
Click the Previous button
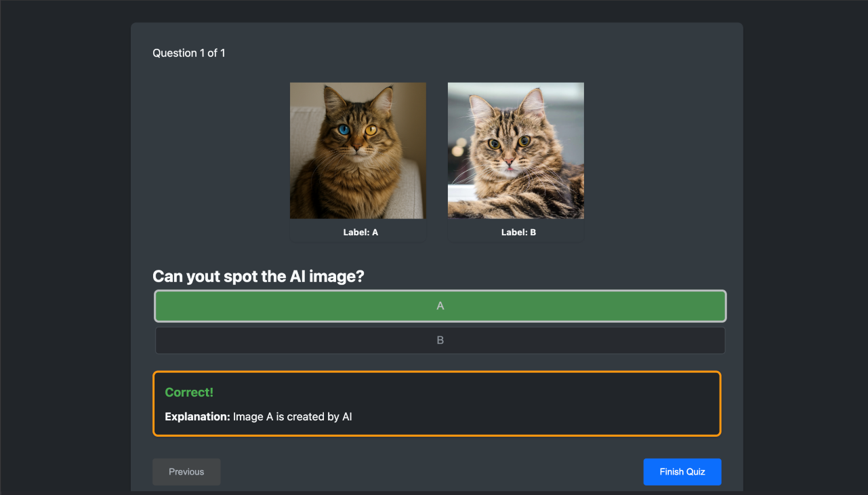pyautogui.click(x=186, y=471)
